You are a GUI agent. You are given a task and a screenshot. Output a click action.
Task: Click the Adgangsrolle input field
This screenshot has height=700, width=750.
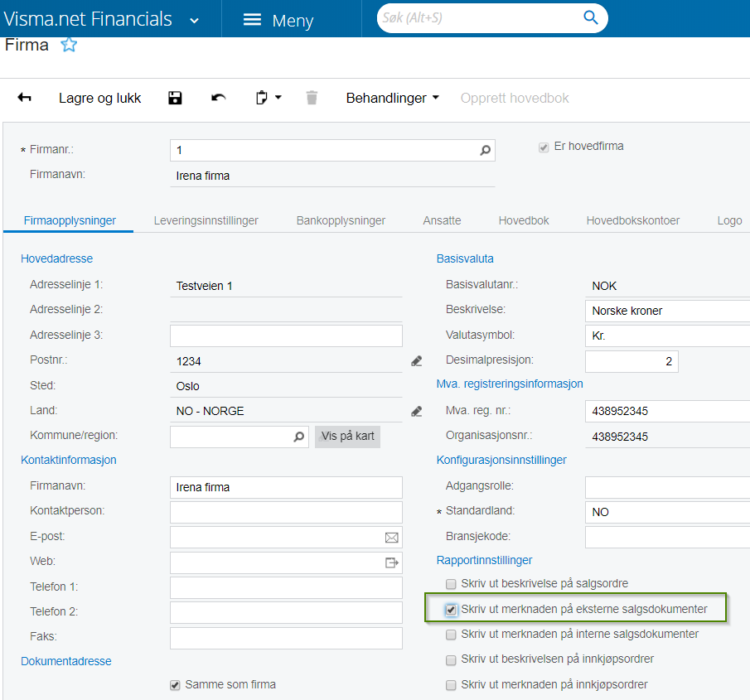click(668, 487)
